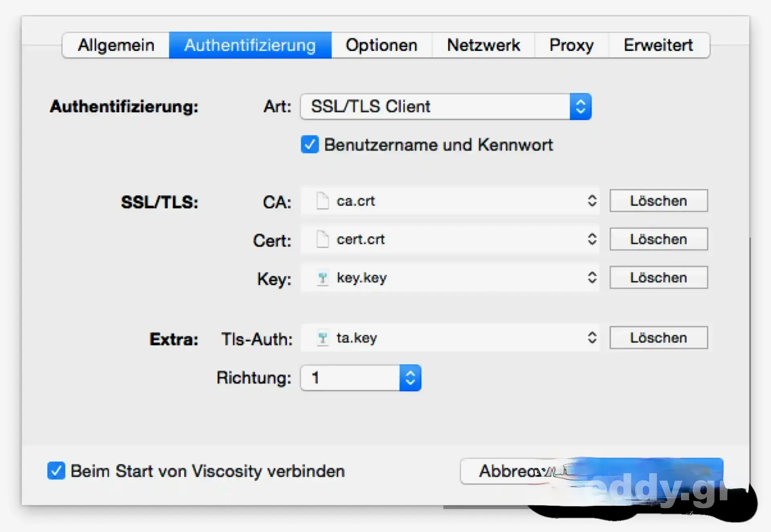Click the ta.key file icon
Image resolution: width=771 pixels, height=532 pixels.
click(x=322, y=338)
